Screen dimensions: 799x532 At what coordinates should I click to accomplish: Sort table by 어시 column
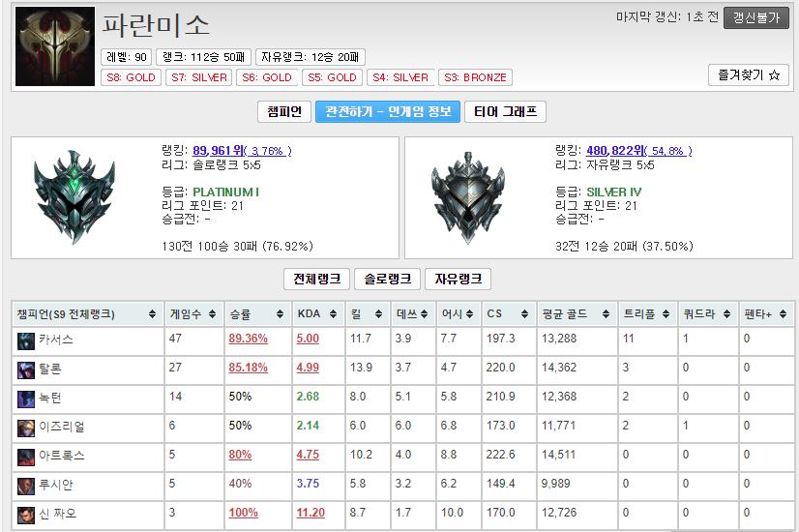(459, 314)
